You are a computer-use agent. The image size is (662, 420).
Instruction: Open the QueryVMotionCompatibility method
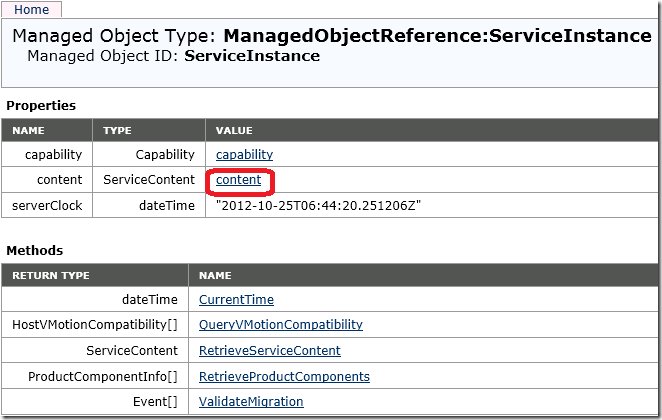click(x=280, y=325)
